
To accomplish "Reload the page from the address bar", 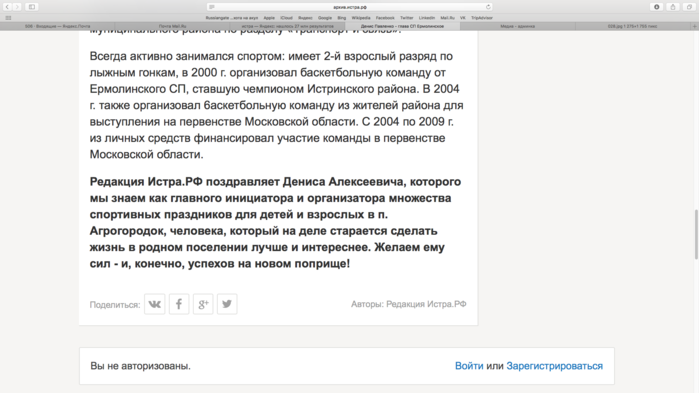I will point(488,7).
